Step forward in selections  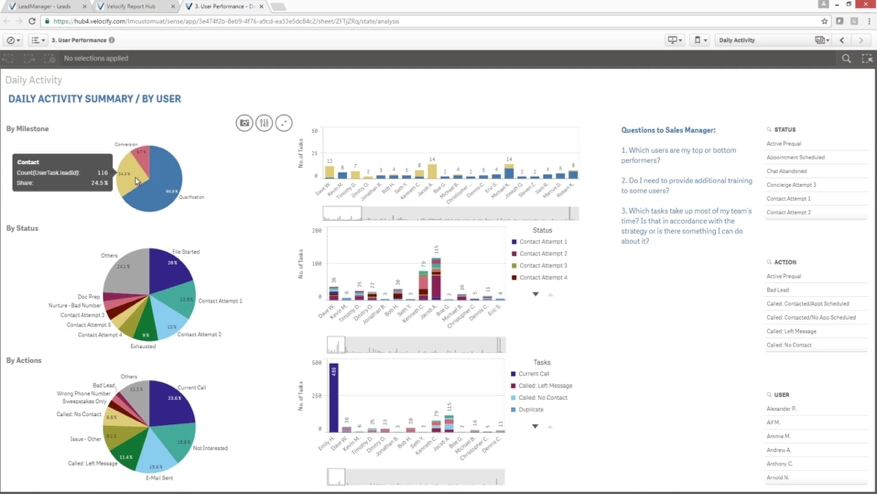coord(29,58)
